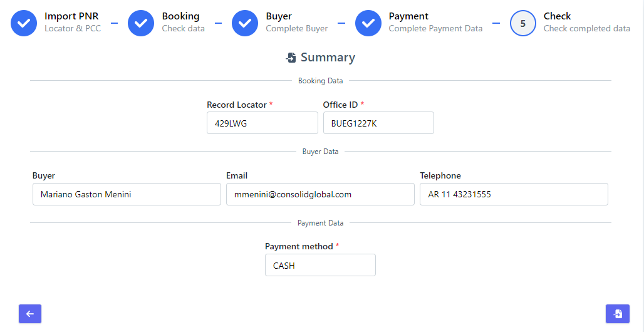644x332 pixels.
Task: Click the Import PNR step checkmark circle
Action: coord(24,23)
